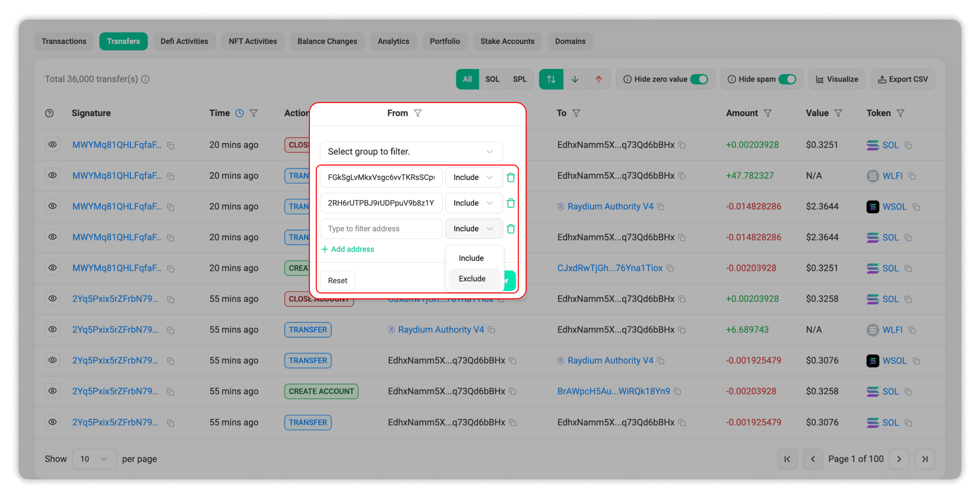The image size is (980, 499).
Task: Delete the FGkSgLvMkx address filter row
Action: 510,178
